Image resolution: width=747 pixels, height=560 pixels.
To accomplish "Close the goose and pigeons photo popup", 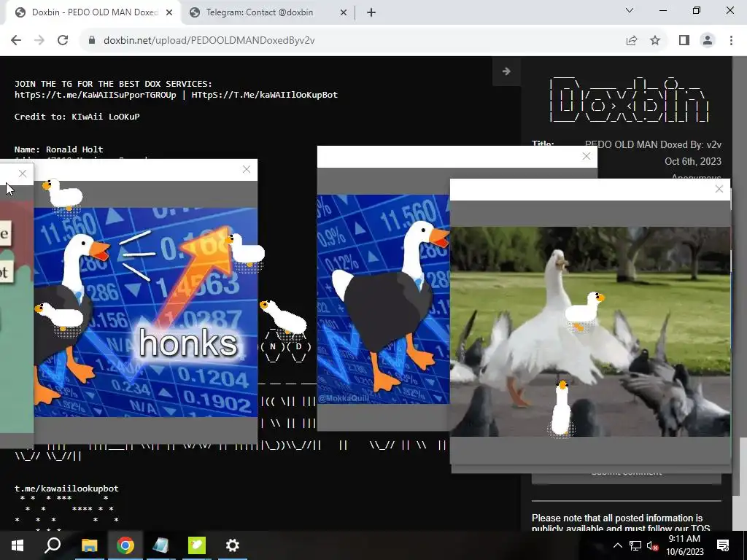I will point(719,190).
